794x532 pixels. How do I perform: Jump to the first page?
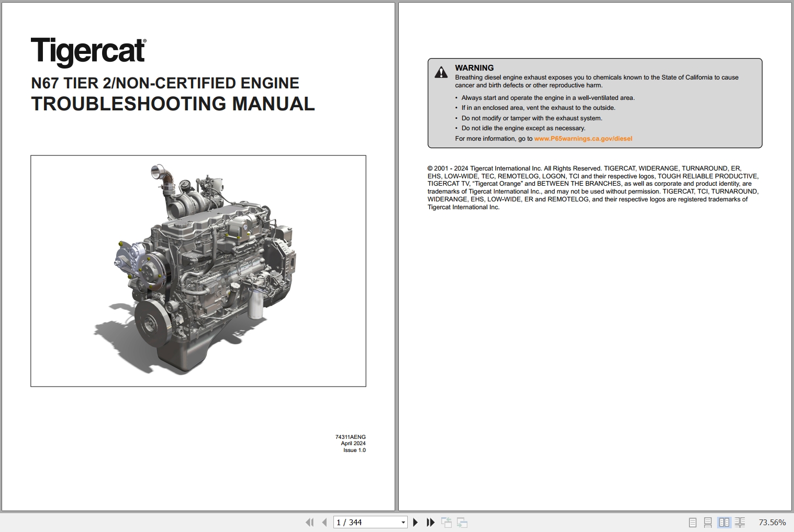point(310,522)
